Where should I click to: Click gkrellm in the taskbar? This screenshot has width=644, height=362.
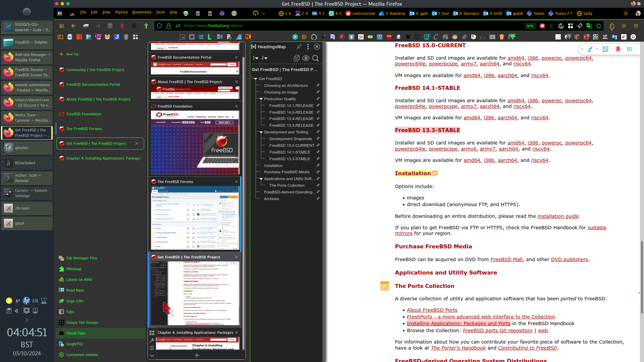27,148
